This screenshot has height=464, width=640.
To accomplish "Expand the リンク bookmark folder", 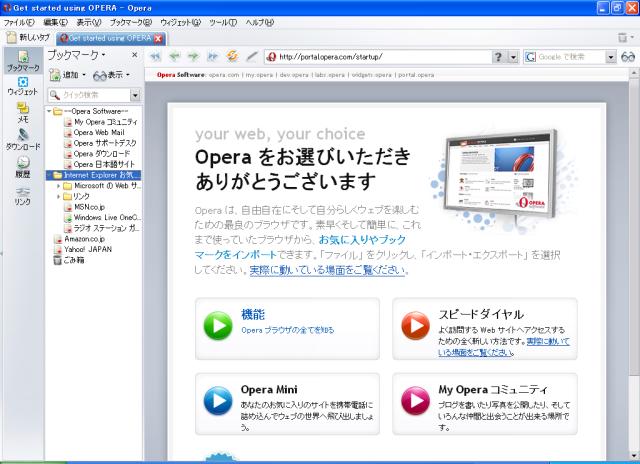I will (x=59, y=196).
